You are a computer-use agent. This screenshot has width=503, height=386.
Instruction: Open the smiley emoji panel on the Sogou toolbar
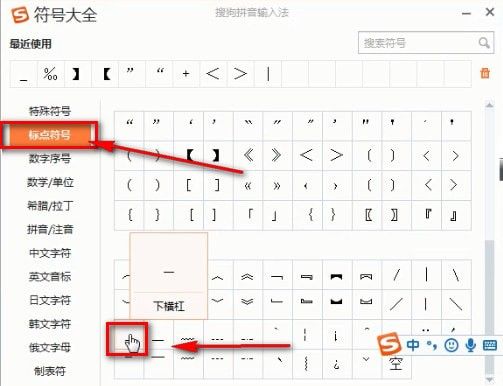click(451, 345)
